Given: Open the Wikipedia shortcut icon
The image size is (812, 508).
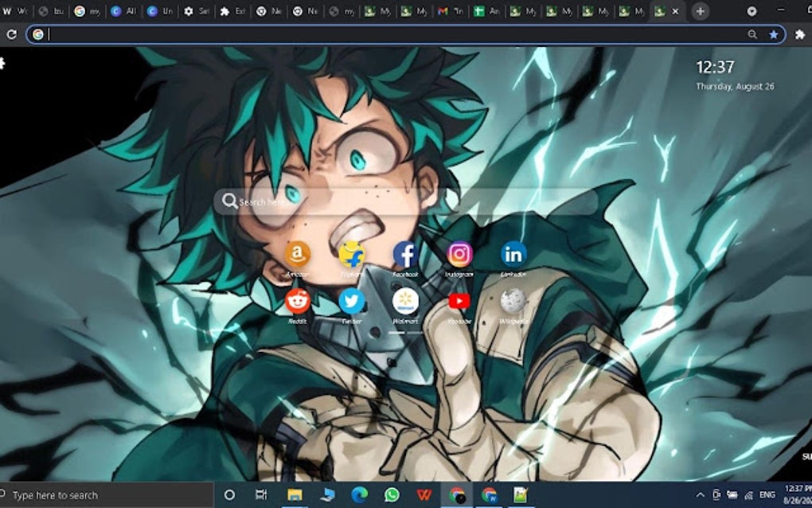Looking at the screenshot, I should (513, 303).
